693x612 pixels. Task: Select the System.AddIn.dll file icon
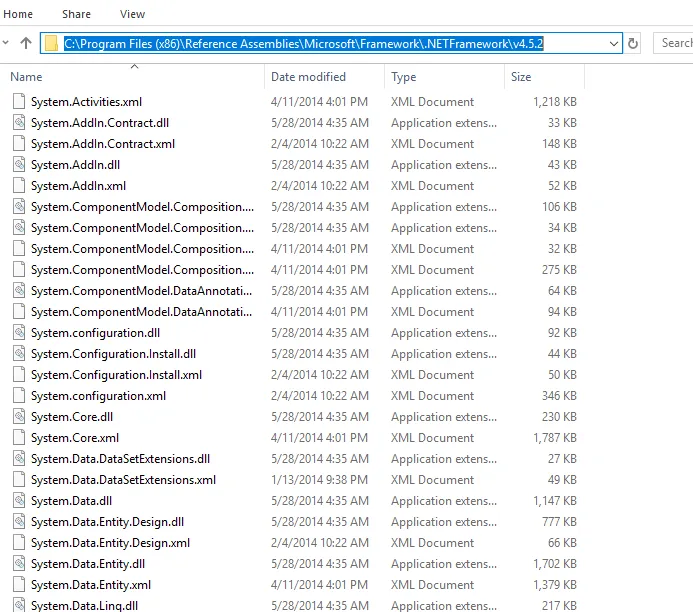19,164
